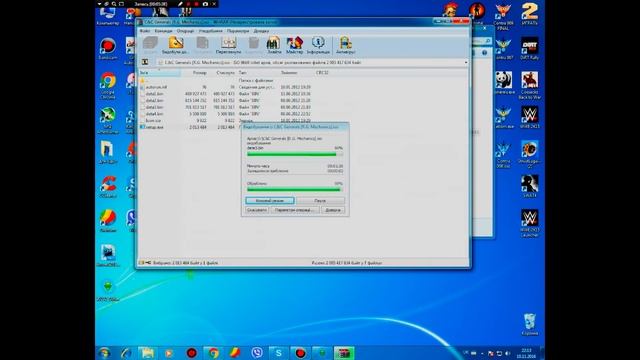The width and height of the screenshot is (640, 360).
Task: Open the Recycle Bin desktop icon
Action: [529, 324]
